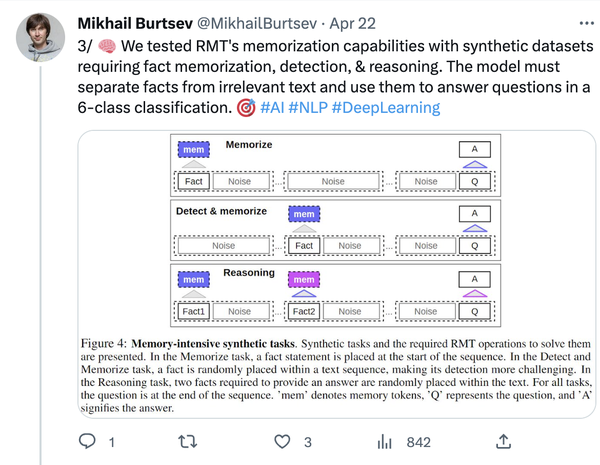Open tweet analytics via the views icon

click(382, 442)
